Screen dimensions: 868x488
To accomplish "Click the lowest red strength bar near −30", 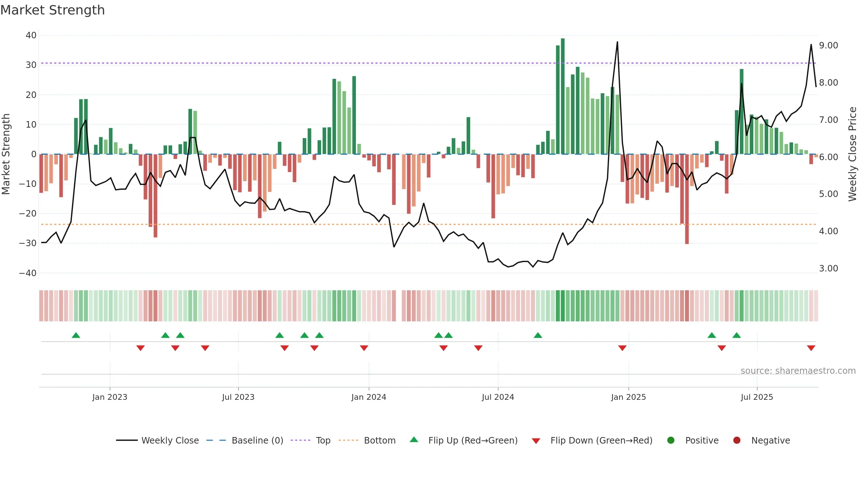I will (x=687, y=199).
